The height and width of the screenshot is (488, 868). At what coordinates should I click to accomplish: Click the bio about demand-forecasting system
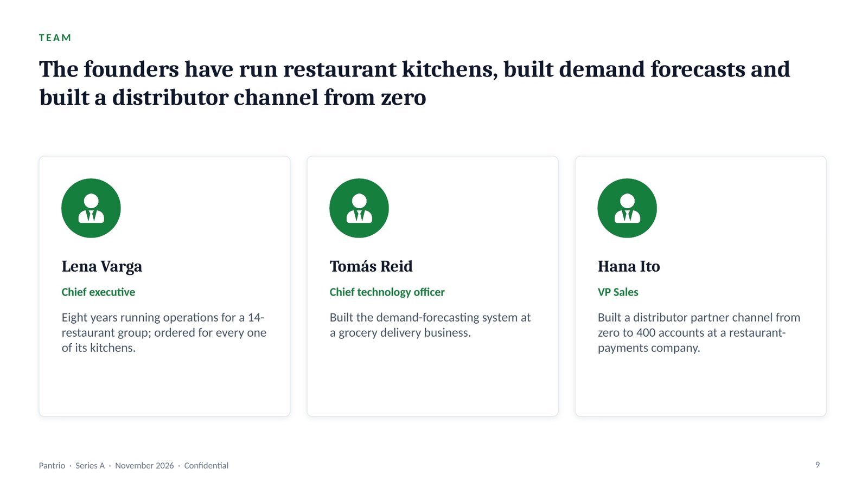(x=430, y=325)
